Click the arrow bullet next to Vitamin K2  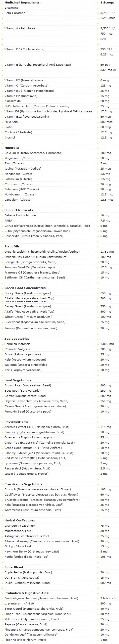[2, 81]
